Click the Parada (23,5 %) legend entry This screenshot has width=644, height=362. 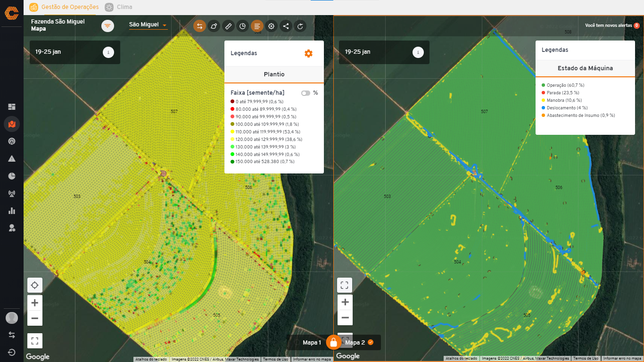tap(561, 93)
